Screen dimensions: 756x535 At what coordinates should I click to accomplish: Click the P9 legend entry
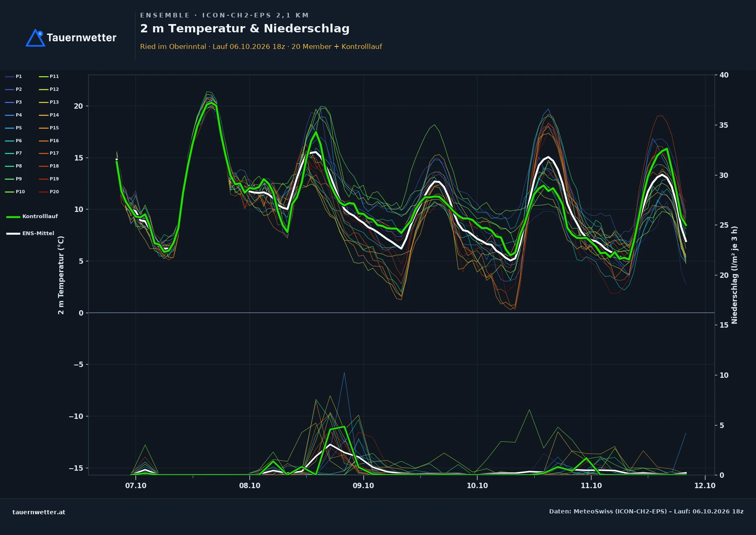(13, 179)
